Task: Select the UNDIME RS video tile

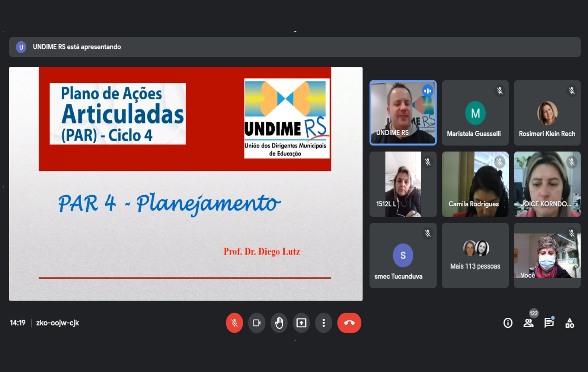Action: pos(403,113)
